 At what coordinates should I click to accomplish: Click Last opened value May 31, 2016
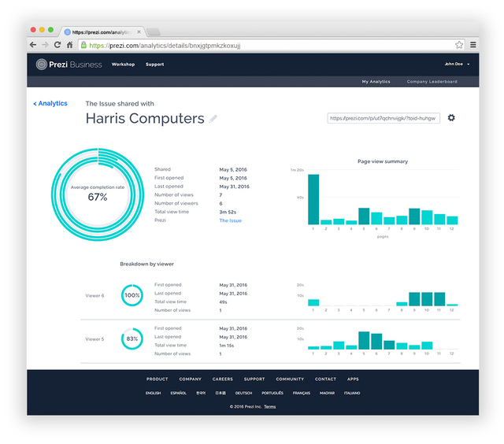click(235, 187)
